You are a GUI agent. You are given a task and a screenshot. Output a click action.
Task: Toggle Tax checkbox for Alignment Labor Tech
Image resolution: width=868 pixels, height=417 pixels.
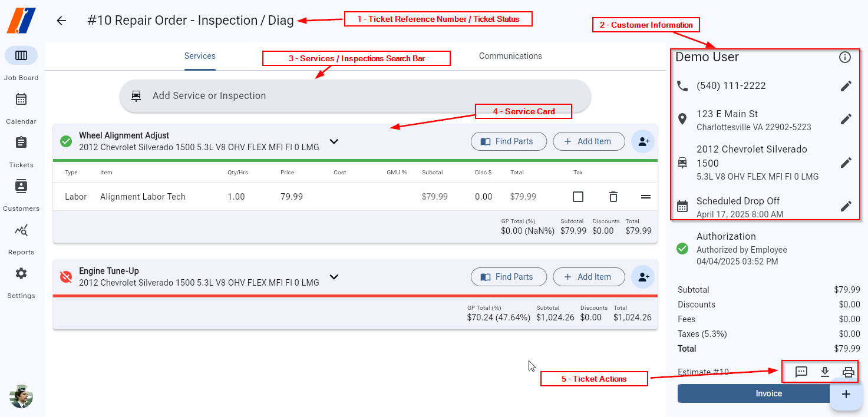[x=578, y=197]
